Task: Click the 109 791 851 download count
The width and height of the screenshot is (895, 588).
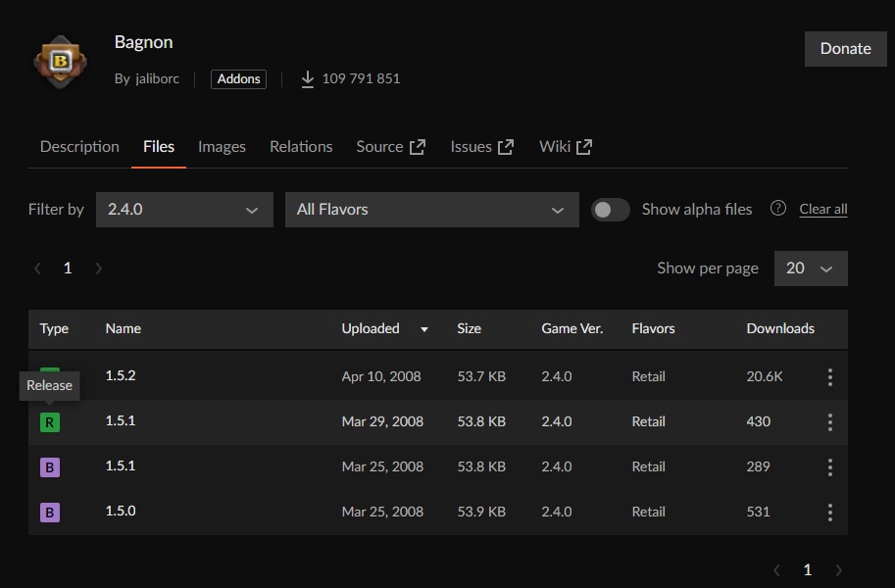Action: (361, 78)
